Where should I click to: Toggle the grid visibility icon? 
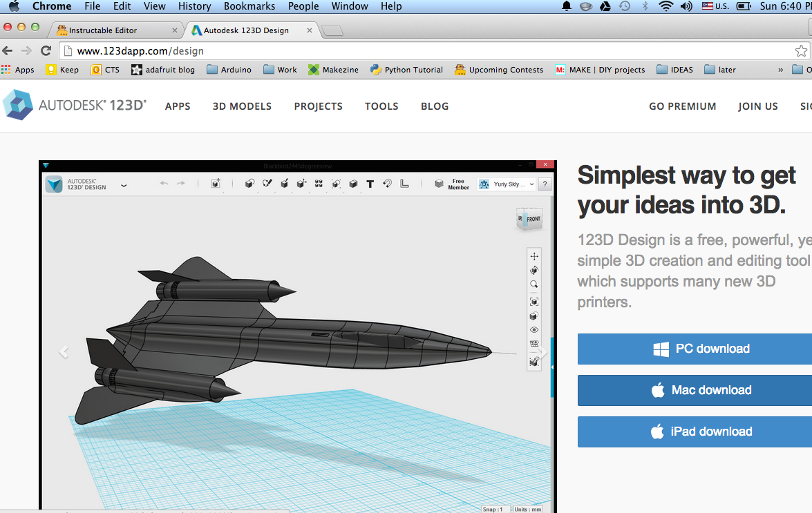click(534, 344)
